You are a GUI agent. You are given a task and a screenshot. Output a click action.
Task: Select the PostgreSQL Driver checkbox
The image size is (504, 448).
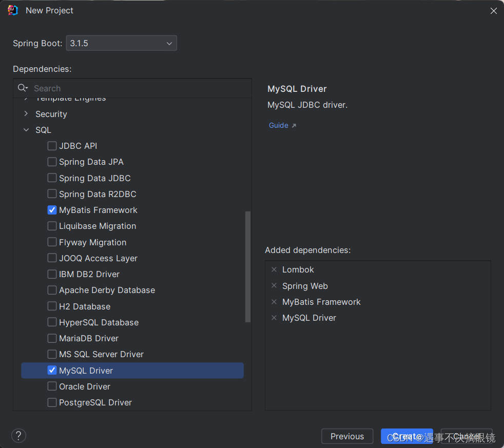pos(52,402)
